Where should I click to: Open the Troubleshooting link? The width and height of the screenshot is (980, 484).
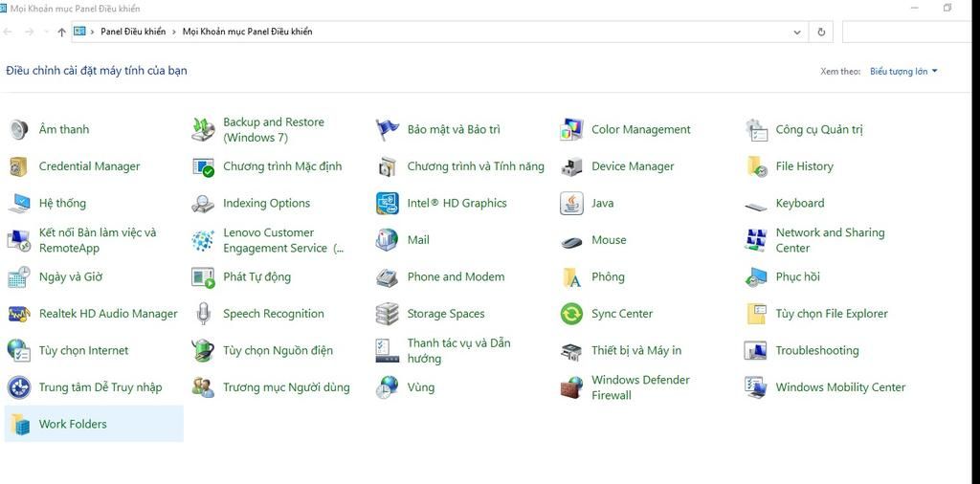point(817,350)
